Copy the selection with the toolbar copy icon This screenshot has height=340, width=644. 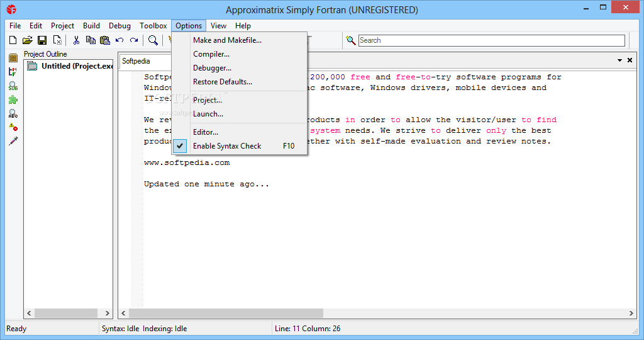[91, 40]
